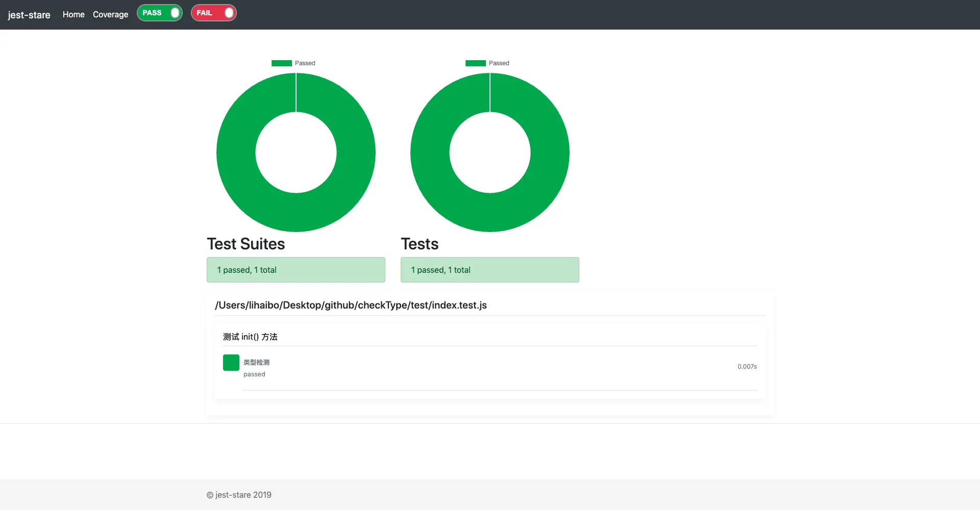
Task: Click the 'passed' status text under 类型检测
Action: (254, 374)
